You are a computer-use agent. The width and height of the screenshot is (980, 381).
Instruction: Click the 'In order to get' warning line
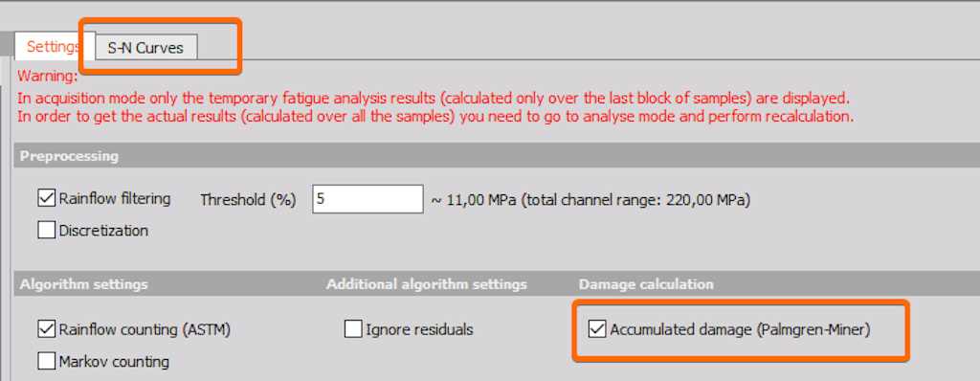(x=435, y=117)
